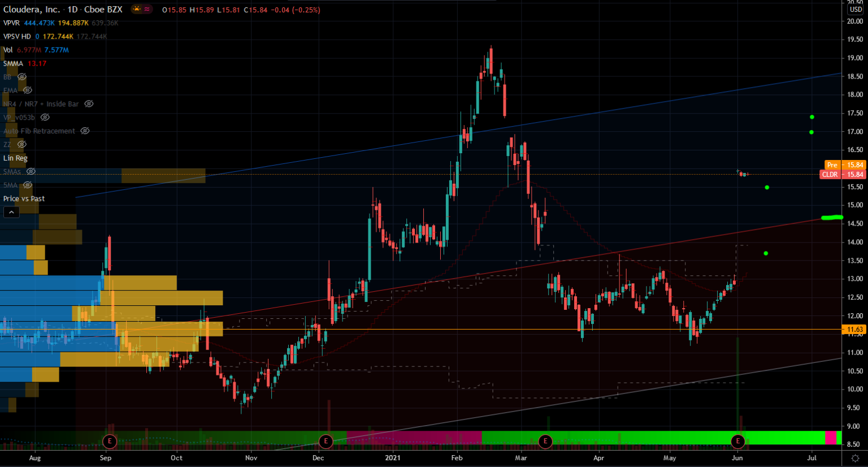Toggle the NR4 / NR7 + Inside Bar eye icon
The width and height of the screenshot is (868, 467).
(89, 104)
